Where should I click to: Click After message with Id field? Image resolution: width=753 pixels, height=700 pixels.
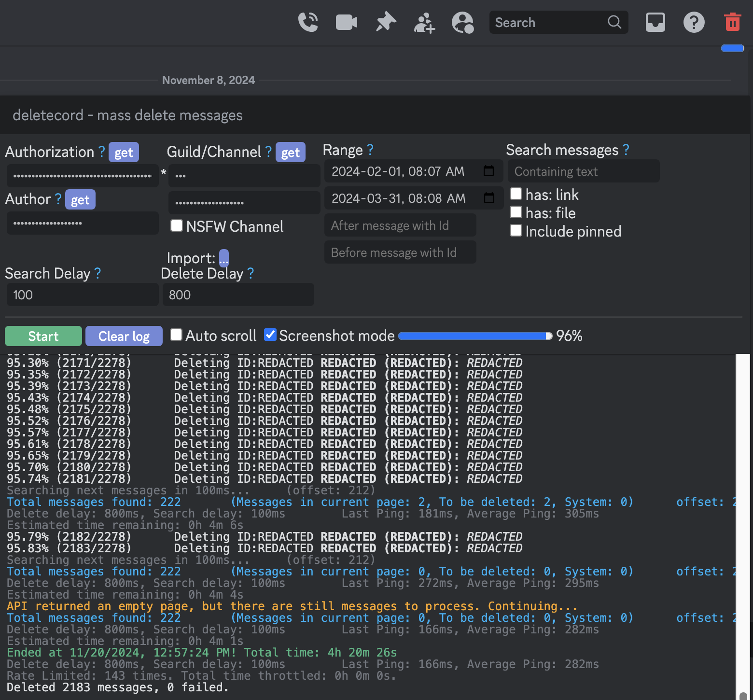coord(400,225)
